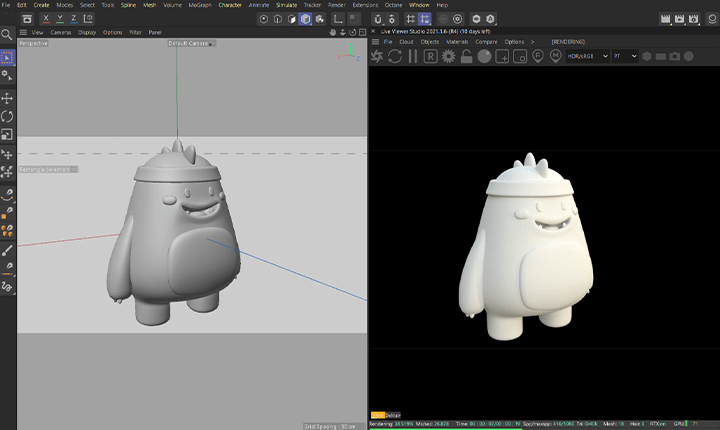The height and width of the screenshot is (430, 720).
Task: Open the viewport Filter menu
Action: [x=135, y=32]
